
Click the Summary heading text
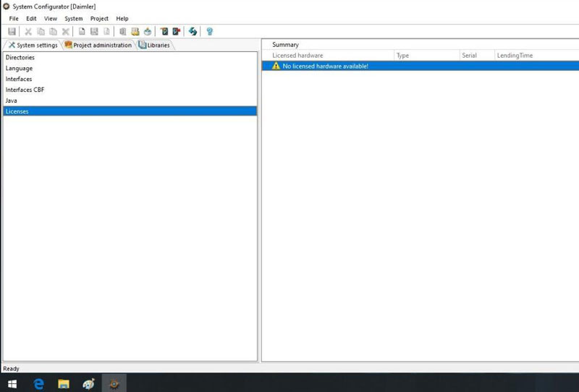[x=285, y=44]
